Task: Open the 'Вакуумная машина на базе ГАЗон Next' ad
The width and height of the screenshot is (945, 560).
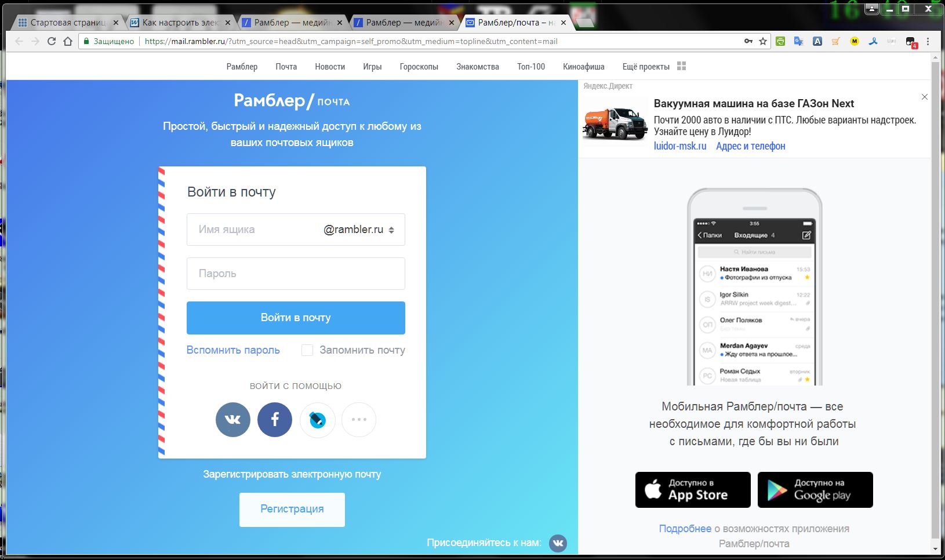Action: pyautogui.click(x=754, y=104)
